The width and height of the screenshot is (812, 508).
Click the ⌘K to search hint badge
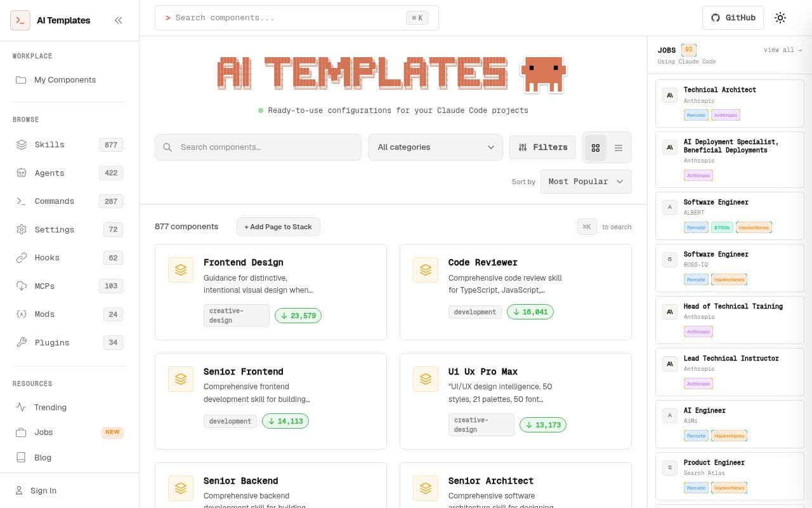pyautogui.click(x=587, y=227)
